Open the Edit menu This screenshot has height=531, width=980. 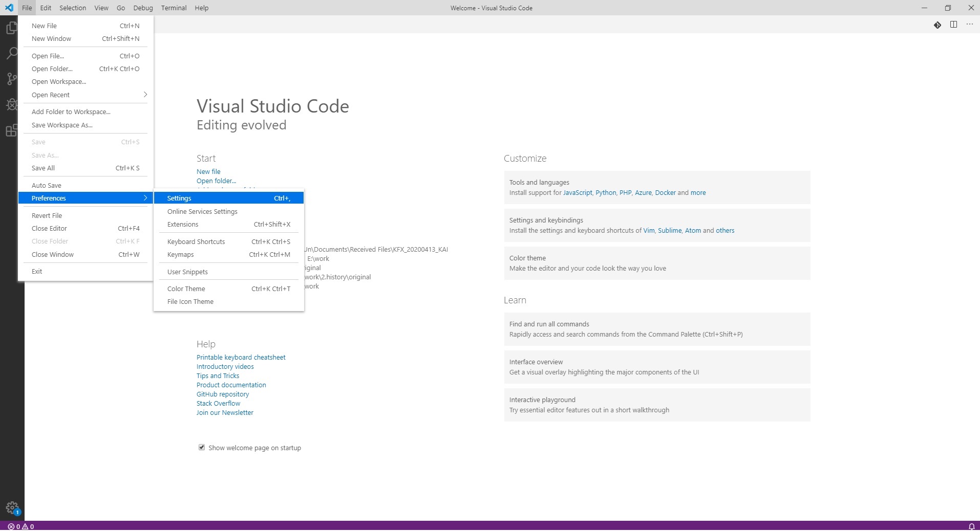click(x=46, y=8)
